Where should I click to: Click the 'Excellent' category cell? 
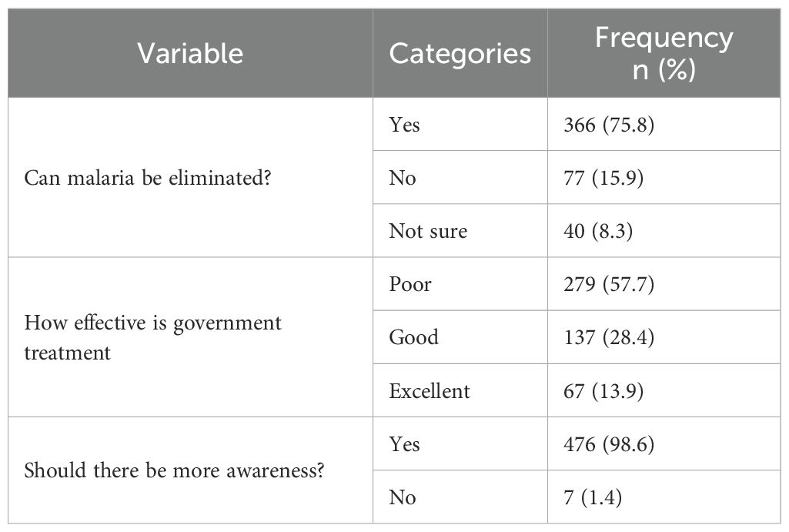(429, 390)
